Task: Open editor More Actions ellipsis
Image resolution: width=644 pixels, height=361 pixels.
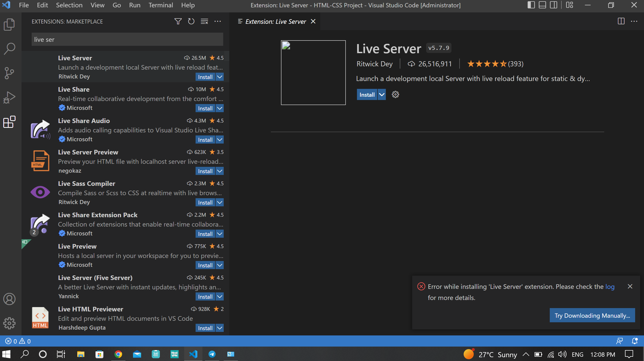Action: [634, 21]
